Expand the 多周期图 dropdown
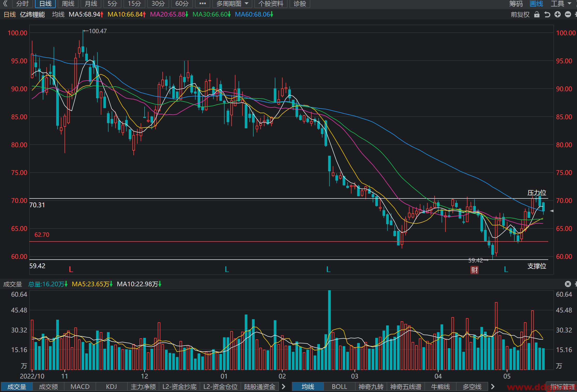Screen dimensions: 577x392 (232, 4)
